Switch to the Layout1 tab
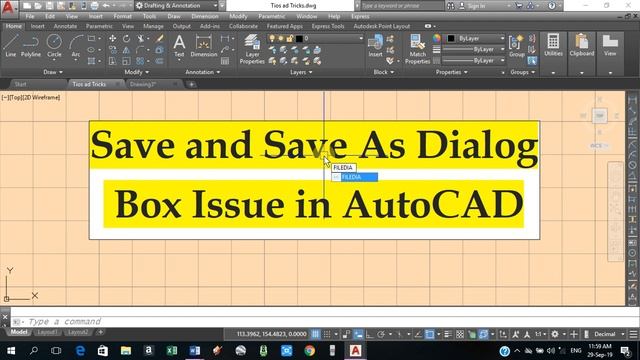640x360 pixels. point(47,332)
